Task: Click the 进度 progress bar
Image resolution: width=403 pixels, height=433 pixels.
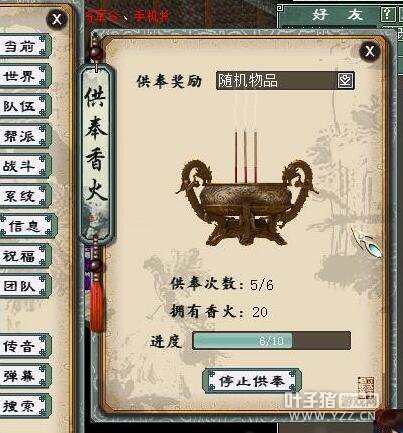Action: (271, 340)
